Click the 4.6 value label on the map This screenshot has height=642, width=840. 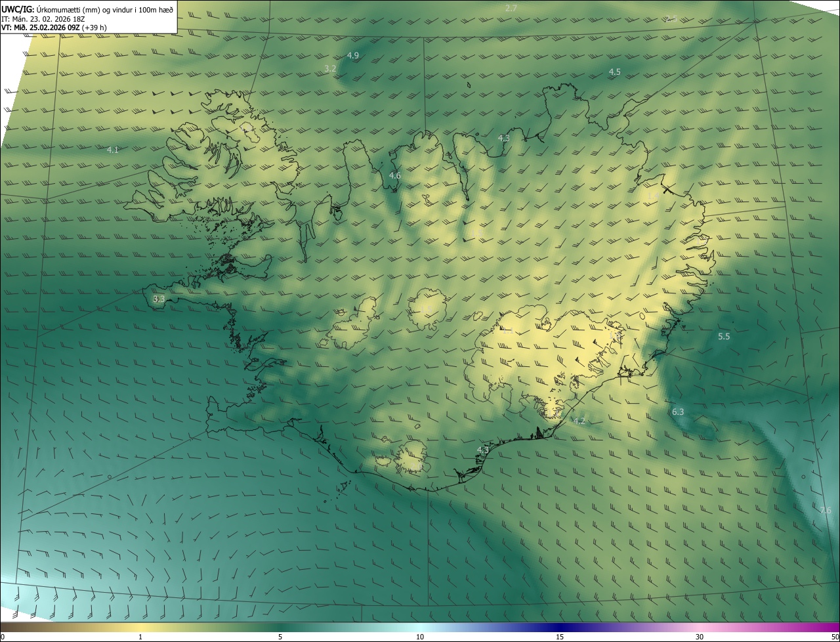[394, 175]
